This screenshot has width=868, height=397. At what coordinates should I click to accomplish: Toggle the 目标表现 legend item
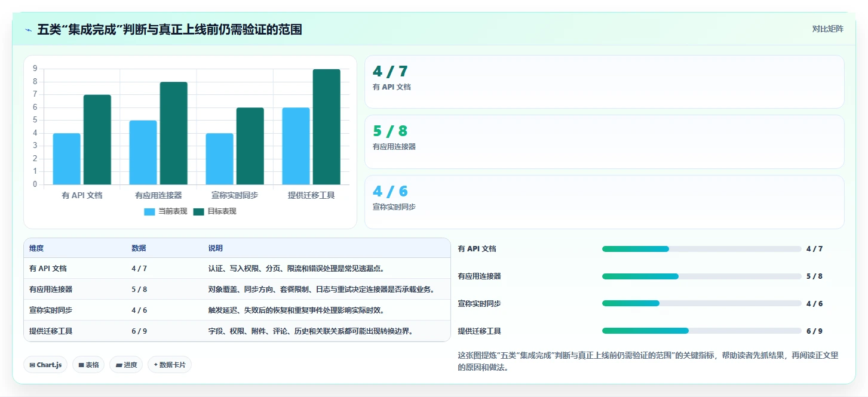(x=214, y=211)
